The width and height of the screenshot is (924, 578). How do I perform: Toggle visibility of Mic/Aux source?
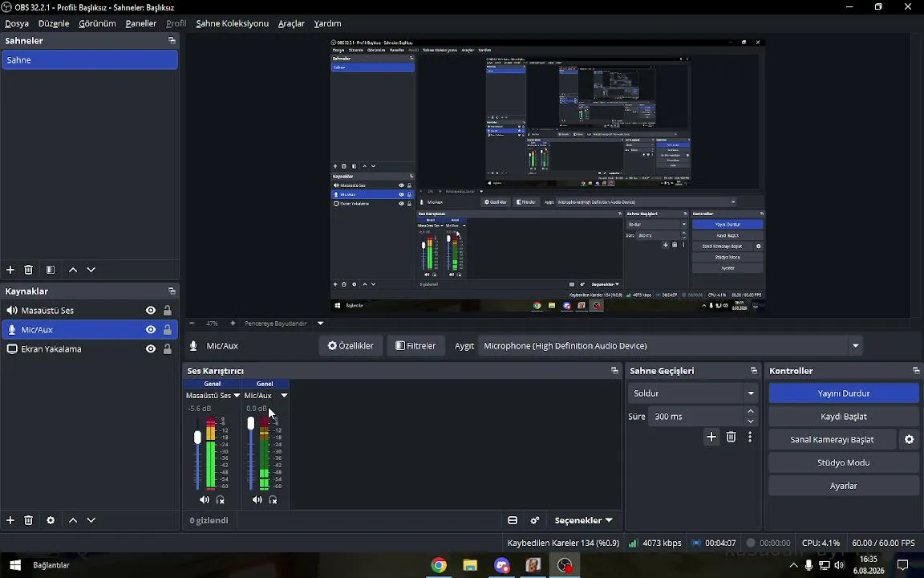[151, 330]
